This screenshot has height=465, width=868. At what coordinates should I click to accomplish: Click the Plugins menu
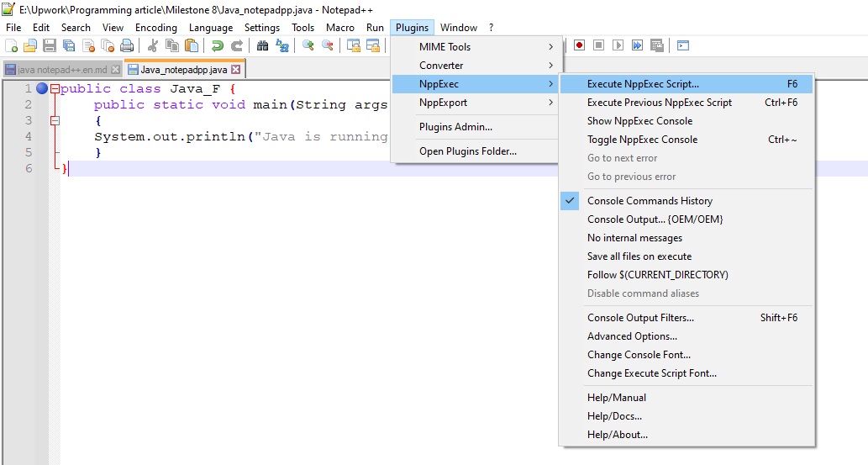point(412,28)
